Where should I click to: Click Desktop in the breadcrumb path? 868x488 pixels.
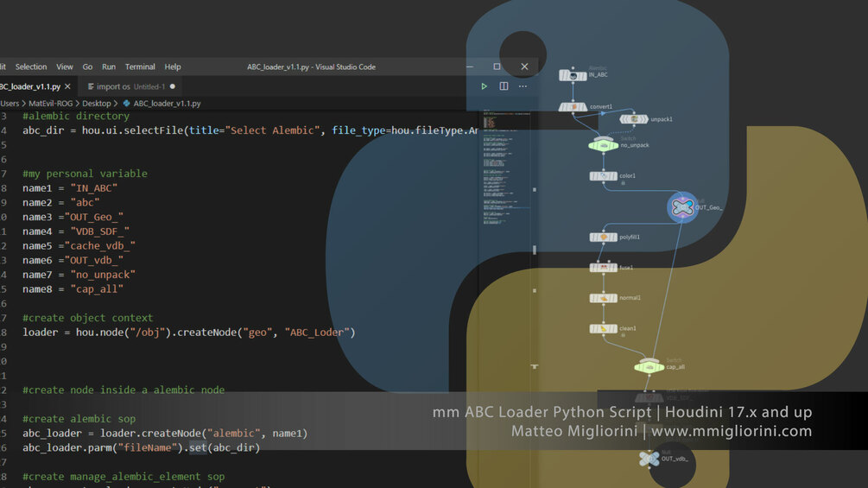click(x=97, y=104)
